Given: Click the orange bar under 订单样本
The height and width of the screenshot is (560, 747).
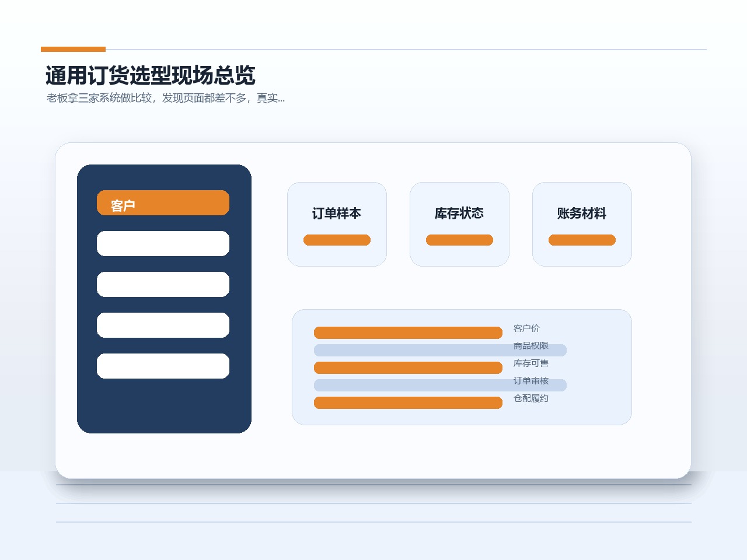Looking at the screenshot, I should click(337, 240).
